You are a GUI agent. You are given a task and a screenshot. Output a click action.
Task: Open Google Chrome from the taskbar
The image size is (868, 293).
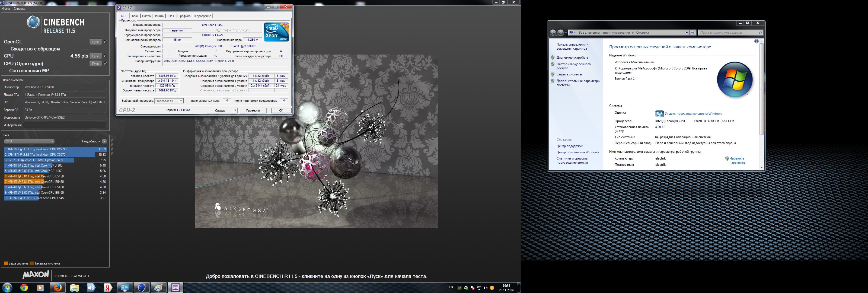tap(24, 288)
